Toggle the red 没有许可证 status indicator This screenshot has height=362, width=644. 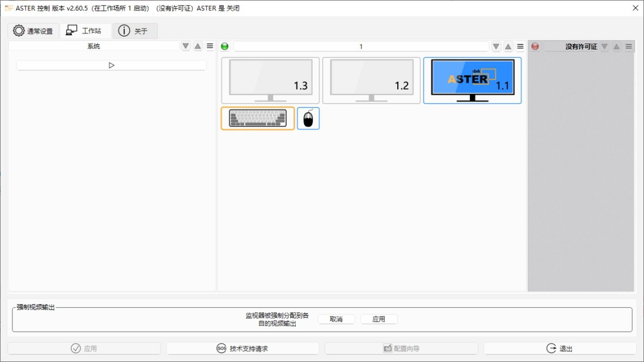(535, 47)
